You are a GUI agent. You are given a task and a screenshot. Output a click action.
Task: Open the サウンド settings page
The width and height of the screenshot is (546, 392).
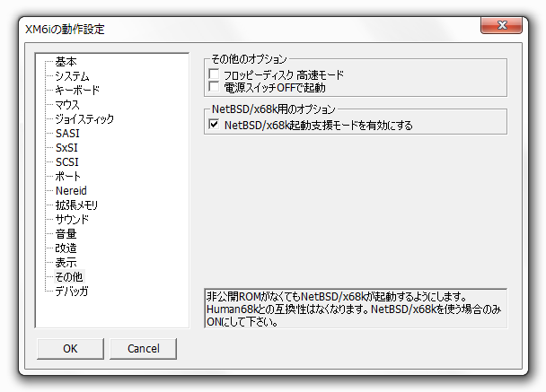pos(72,219)
